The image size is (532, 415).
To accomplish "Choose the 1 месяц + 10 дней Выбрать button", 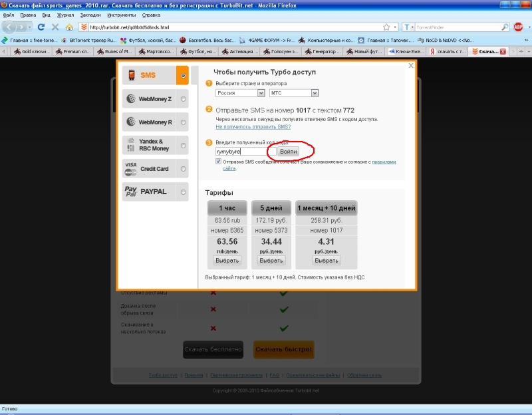I will (x=326, y=261).
